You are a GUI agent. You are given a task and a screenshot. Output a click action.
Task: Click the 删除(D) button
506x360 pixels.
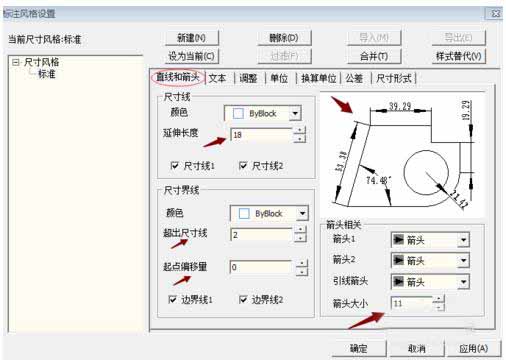tap(284, 38)
